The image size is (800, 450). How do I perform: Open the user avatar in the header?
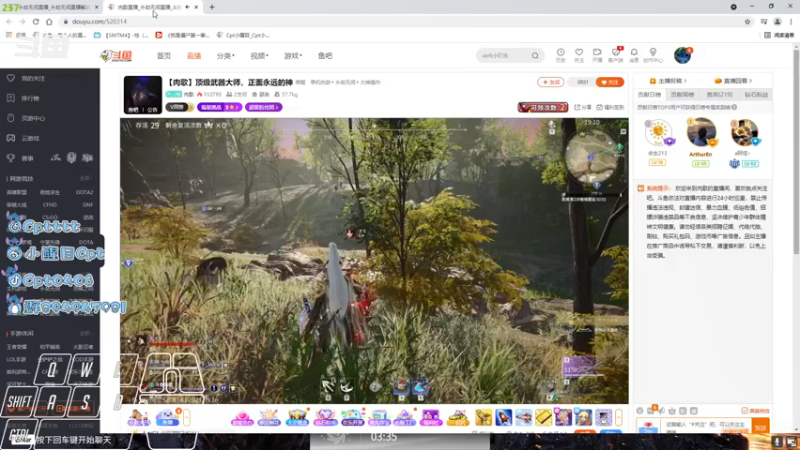pyautogui.click(x=682, y=55)
